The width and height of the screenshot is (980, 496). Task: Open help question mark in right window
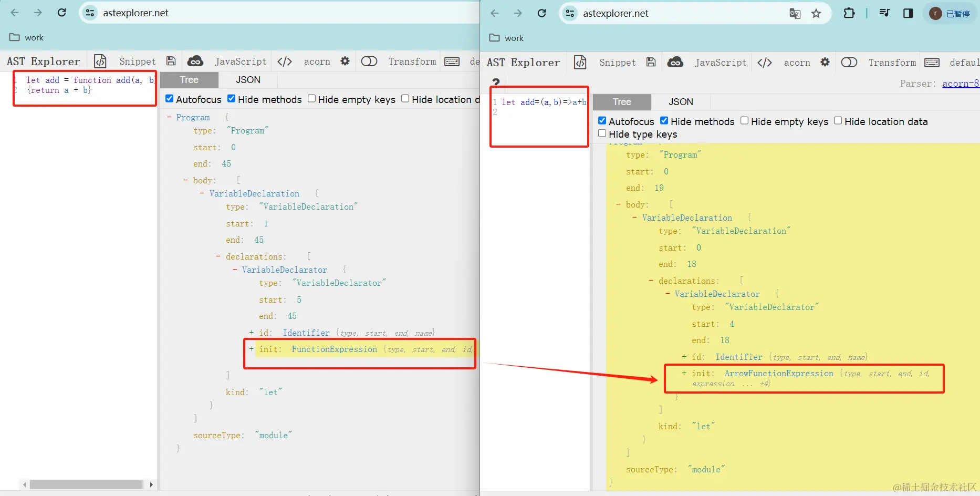point(496,82)
